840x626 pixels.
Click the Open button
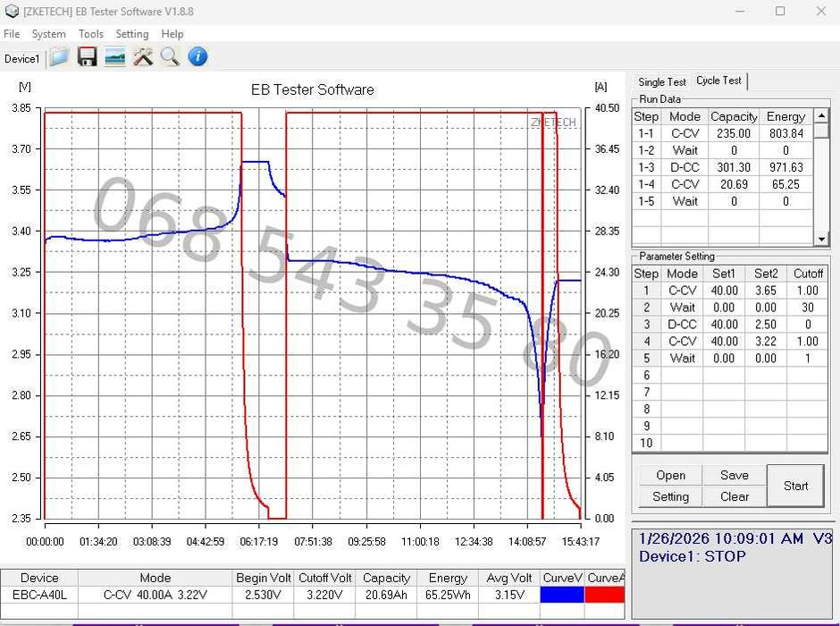click(x=671, y=476)
